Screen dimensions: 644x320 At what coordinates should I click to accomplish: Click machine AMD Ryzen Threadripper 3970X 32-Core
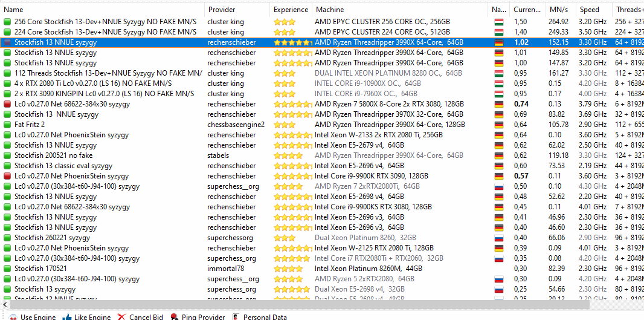(389, 114)
